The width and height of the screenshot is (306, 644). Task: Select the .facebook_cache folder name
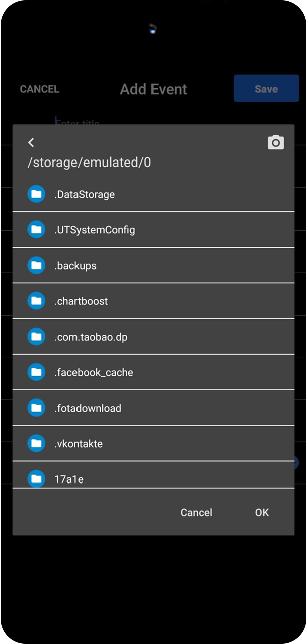pyautogui.click(x=94, y=373)
